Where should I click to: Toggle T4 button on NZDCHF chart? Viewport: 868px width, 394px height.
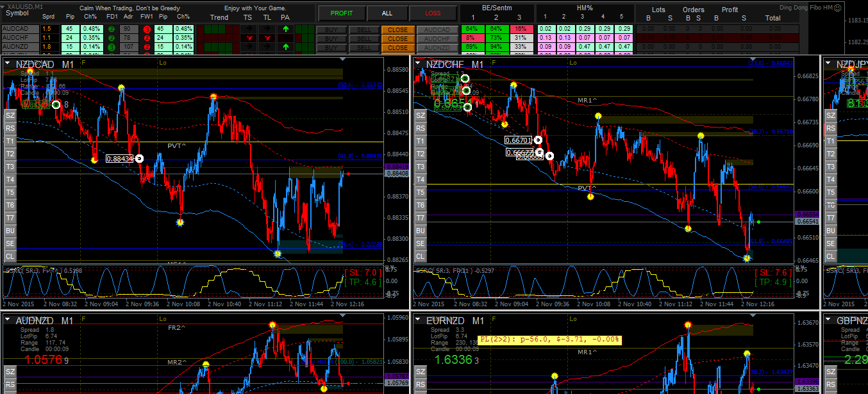(420, 179)
